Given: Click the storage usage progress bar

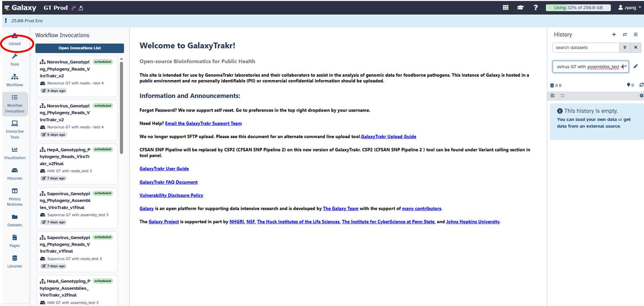Looking at the screenshot, I should pyautogui.click(x=578, y=8).
